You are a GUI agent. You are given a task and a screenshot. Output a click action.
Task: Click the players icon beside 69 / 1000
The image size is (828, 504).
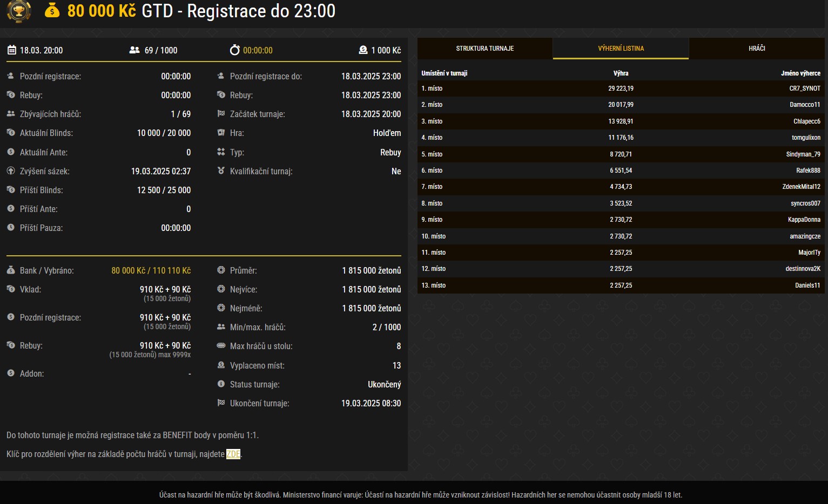pyautogui.click(x=134, y=50)
